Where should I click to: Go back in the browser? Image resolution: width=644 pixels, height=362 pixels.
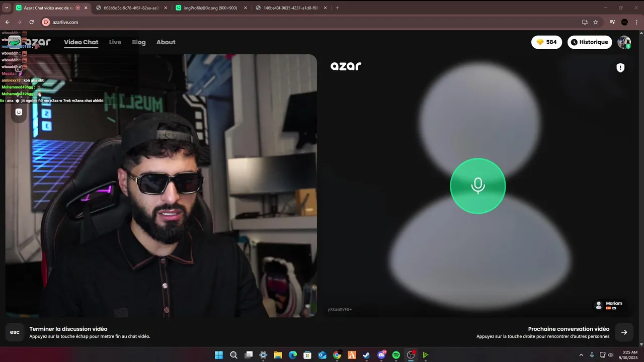point(7,22)
